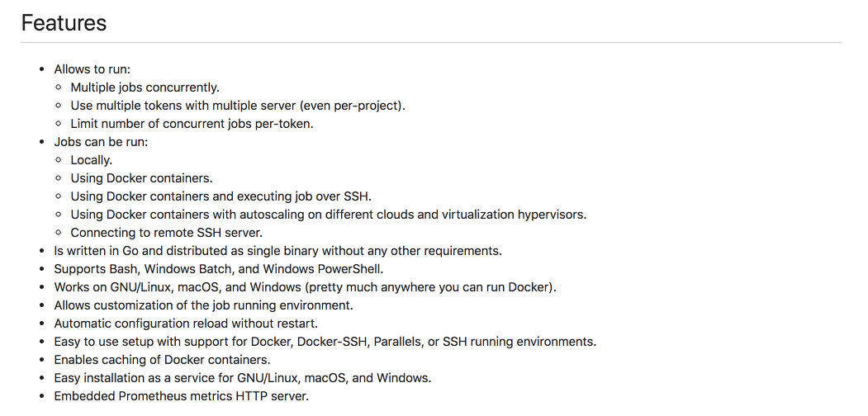Click the 'Allows to run:' list item
Image resolution: width=868 pixels, height=416 pixels.
92,69
